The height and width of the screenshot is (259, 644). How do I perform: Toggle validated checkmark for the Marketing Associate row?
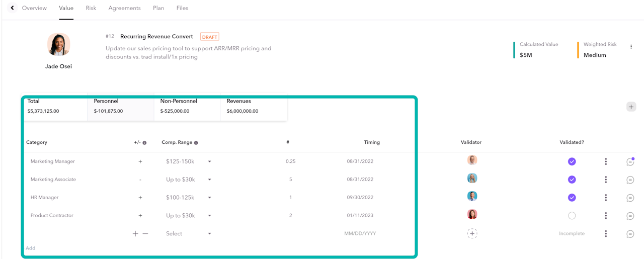(x=572, y=180)
